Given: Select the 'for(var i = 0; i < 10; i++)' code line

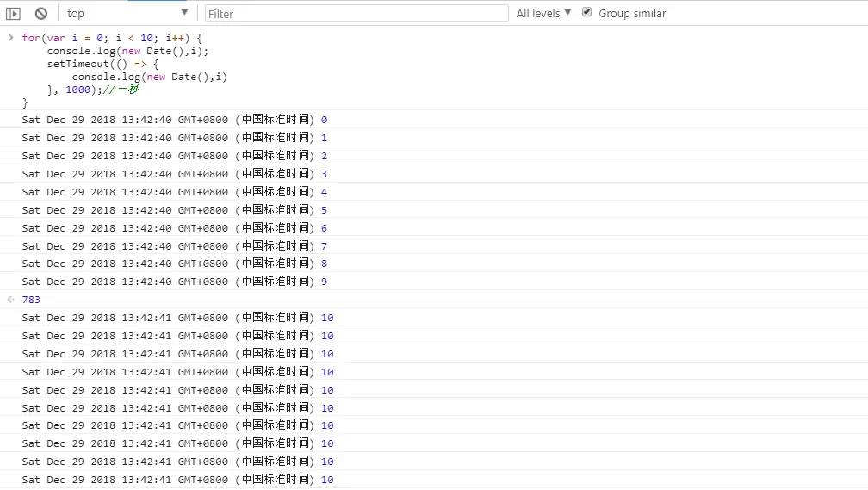Looking at the screenshot, I should (x=112, y=38).
